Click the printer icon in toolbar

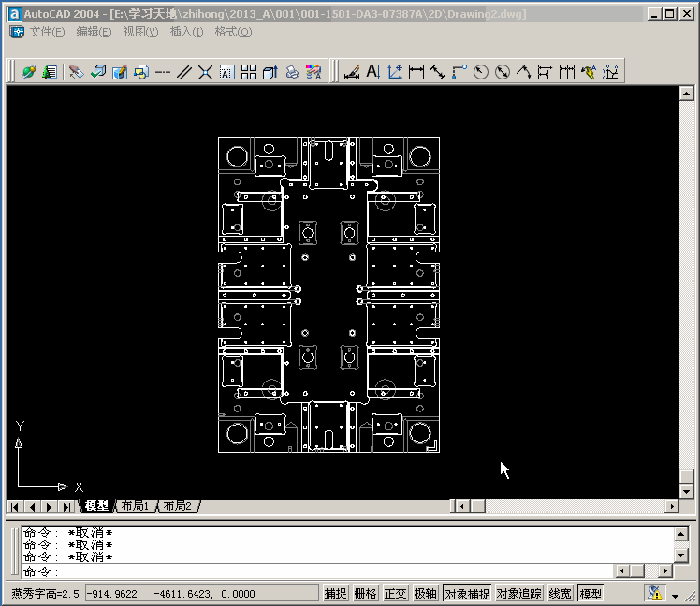[292, 72]
